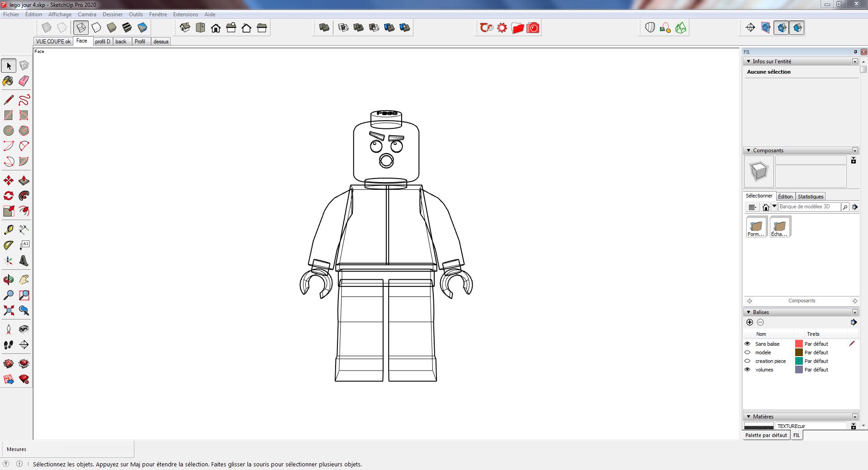Click the Banque de modèles 3D search field
The image size is (868, 470).
[x=810, y=207]
